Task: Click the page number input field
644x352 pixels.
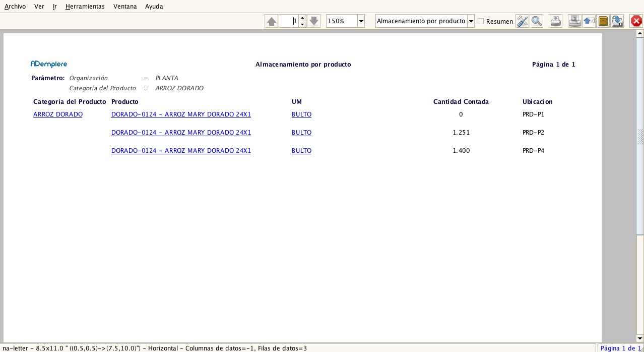Action: point(289,21)
